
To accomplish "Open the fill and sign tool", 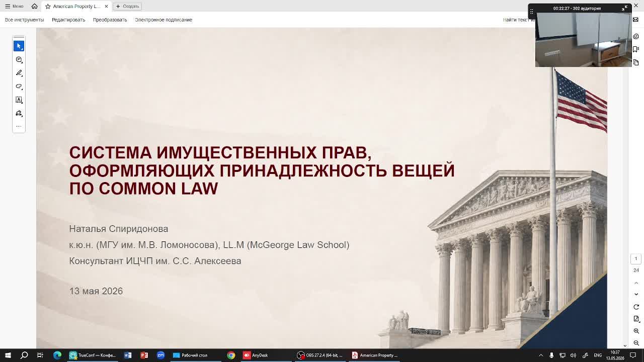I will pos(19,114).
